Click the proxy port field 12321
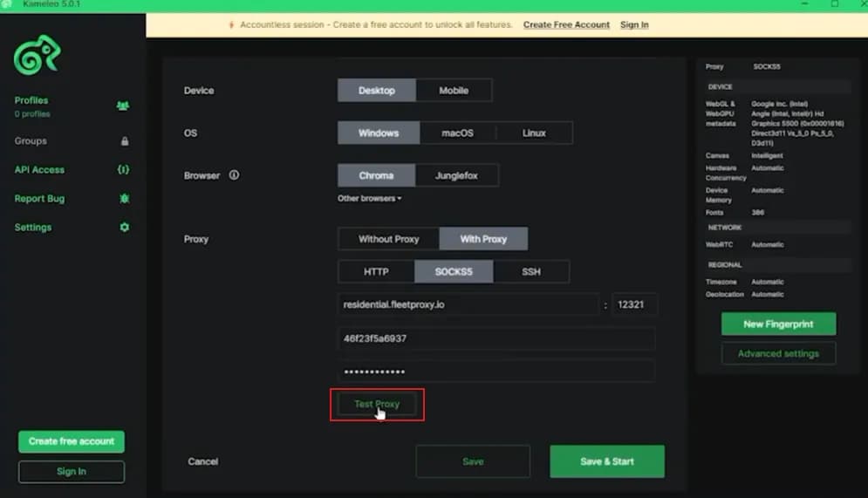 pyautogui.click(x=634, y=304)
